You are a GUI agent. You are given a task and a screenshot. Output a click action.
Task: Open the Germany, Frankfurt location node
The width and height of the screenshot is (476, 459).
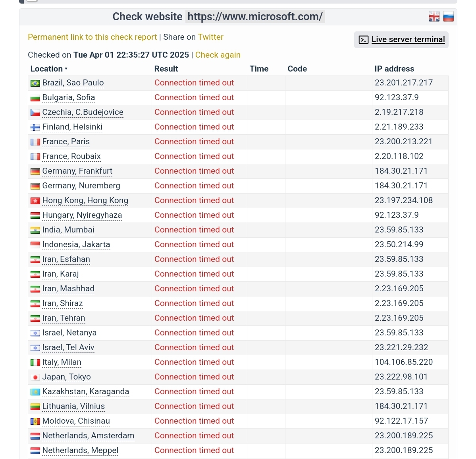coord(77,171)
